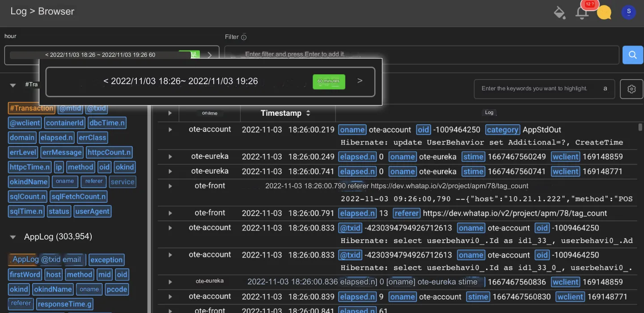Click stime tag in 18:26:00.249 row

tap(474, 157)
